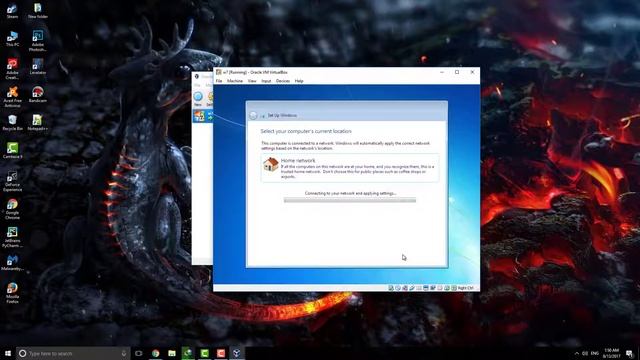Click the New button in VirtualBox Manager
Screen dimensions: 640x360
(x=198, y=99)
